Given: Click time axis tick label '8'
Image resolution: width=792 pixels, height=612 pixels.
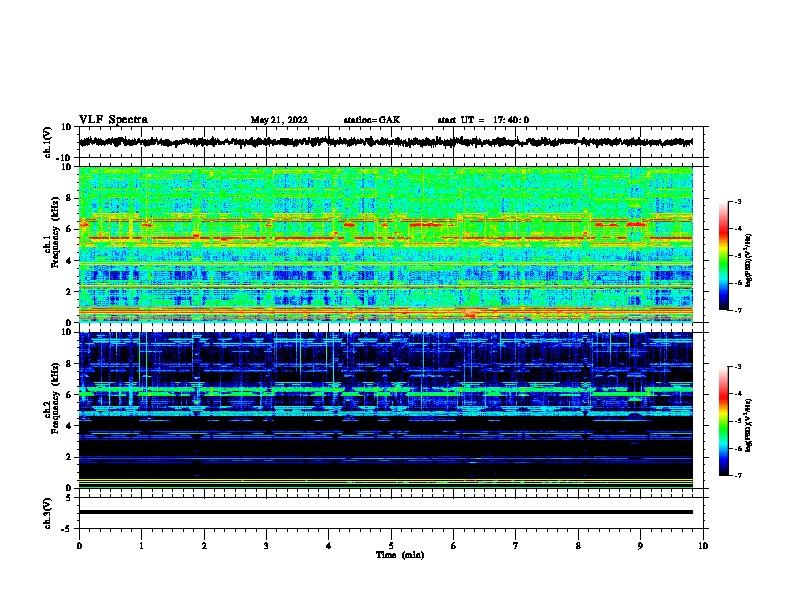Looking at the screenshot, I should (x=578, y=546).
